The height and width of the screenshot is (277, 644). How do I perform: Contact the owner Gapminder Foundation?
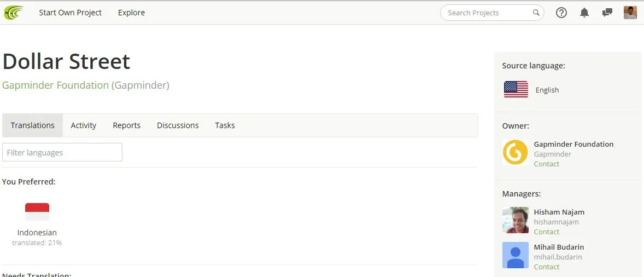pyautogui.click(x=546, y=164)
